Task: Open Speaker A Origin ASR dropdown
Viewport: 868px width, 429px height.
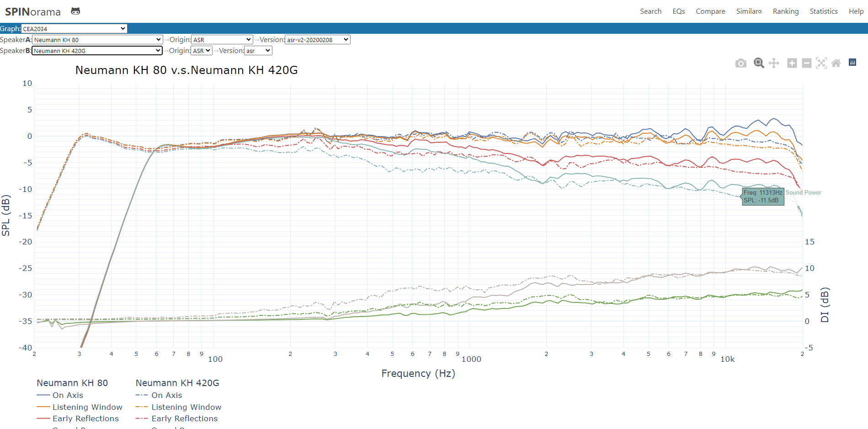Action: 222,40
